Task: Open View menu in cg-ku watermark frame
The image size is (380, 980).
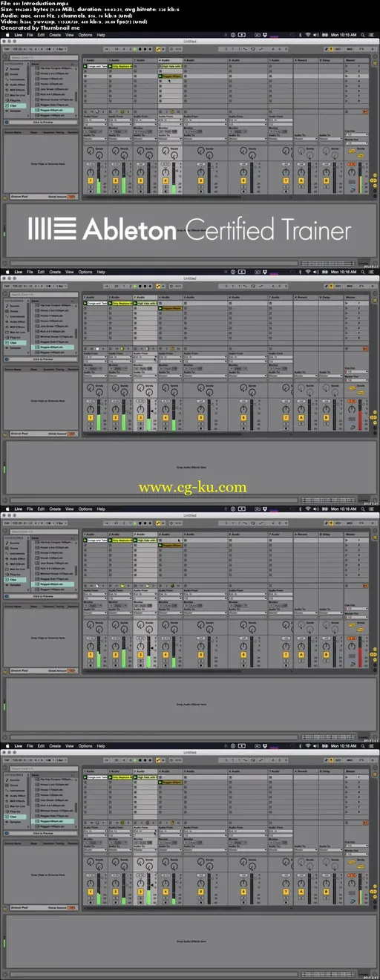Action: click(x=69, y=271)
